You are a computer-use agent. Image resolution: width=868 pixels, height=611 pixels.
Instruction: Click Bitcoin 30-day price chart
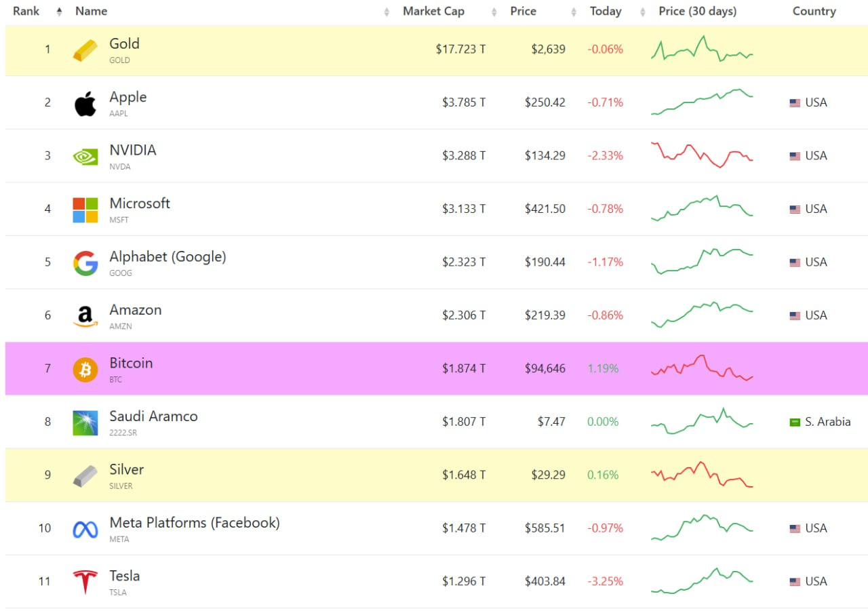(x=702, y=368)
